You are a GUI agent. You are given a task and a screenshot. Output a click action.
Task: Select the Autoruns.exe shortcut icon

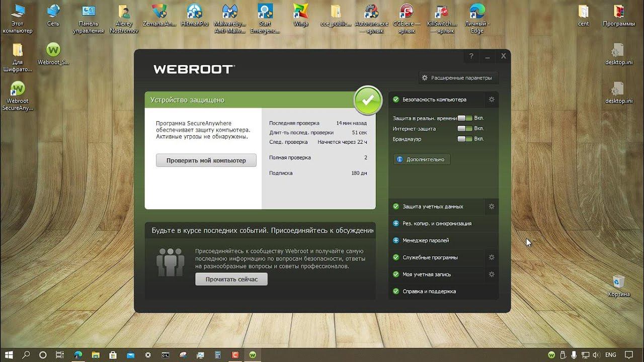click(371, 19)
